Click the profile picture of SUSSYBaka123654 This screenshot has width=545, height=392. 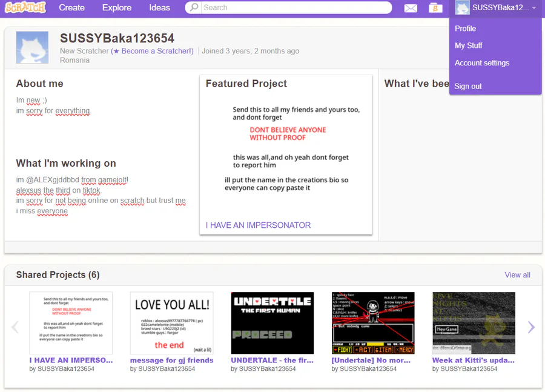point(32,47)
